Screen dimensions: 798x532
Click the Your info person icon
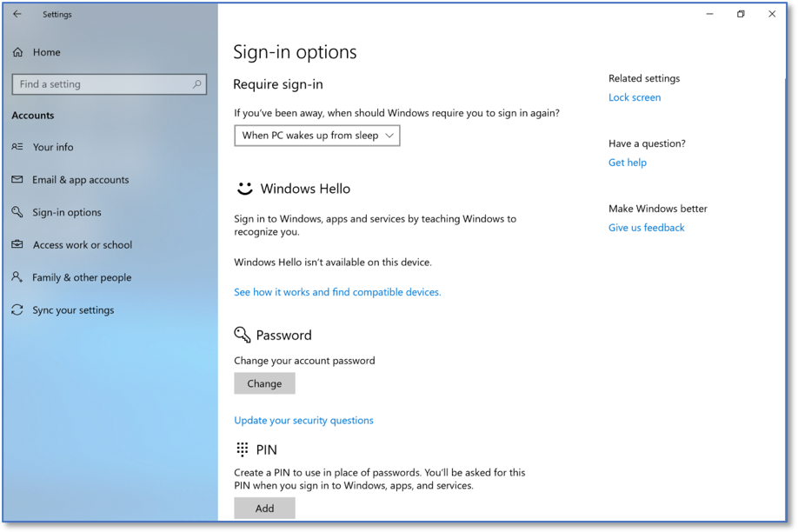pyautogui.click(x=17, y=147)
